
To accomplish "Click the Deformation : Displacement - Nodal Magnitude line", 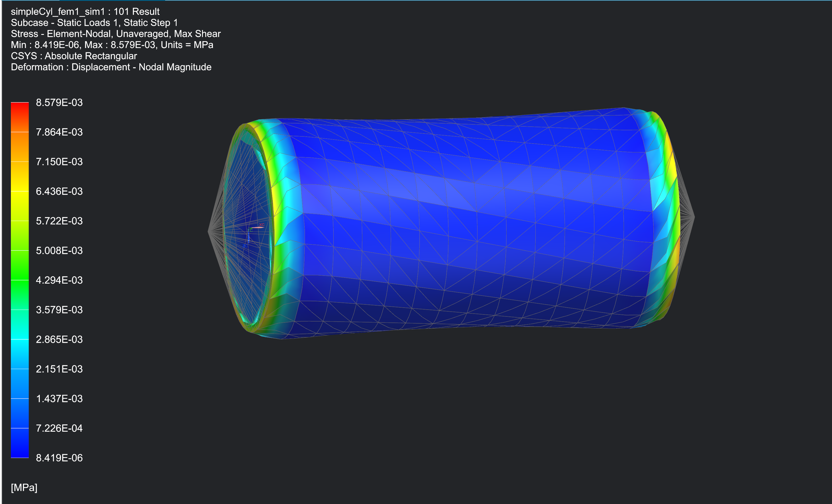I will (x=111, y=67).
